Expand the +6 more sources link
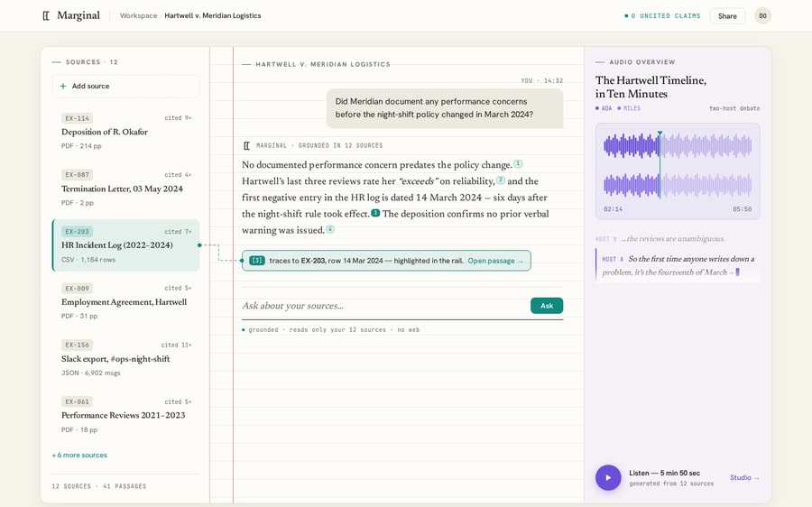The image size is (812, 507). coord(79,456)
